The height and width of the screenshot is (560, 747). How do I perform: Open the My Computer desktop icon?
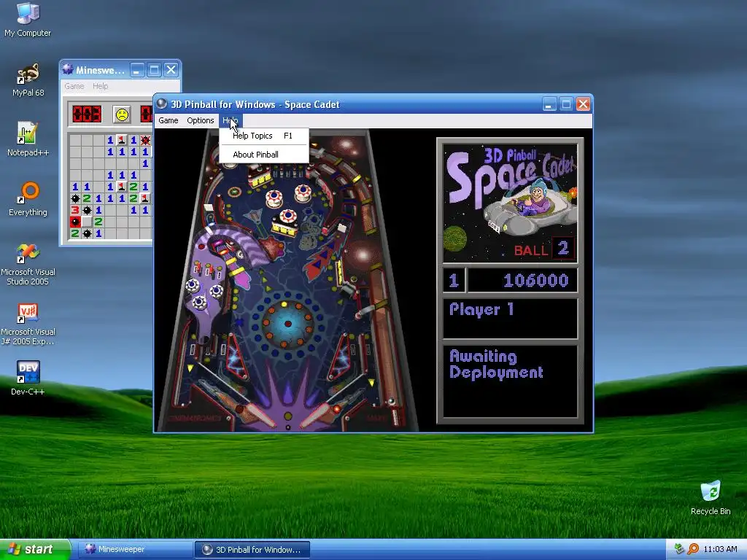click(x=28, y=19)
